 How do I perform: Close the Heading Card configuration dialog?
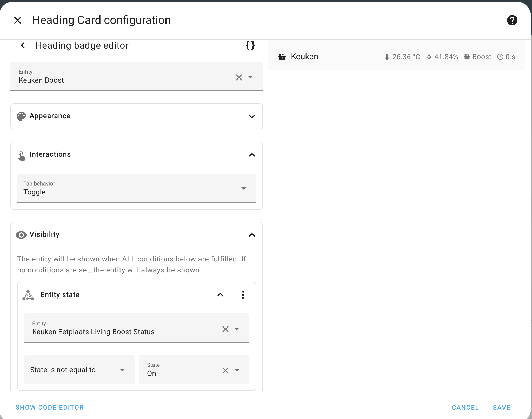pos(18,20)
